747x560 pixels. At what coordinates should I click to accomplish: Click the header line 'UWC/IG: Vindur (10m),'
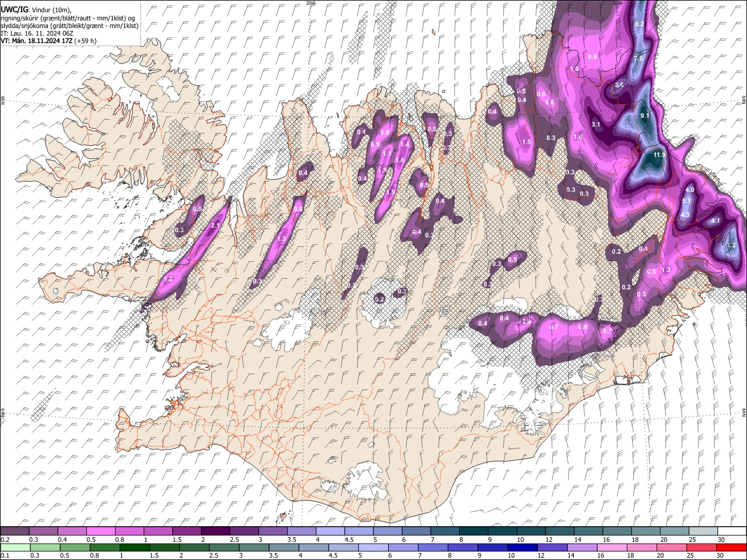click(37, 11)
